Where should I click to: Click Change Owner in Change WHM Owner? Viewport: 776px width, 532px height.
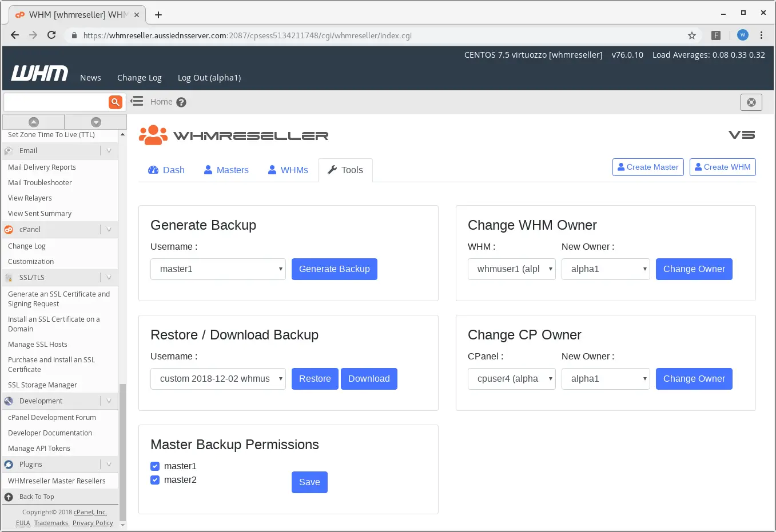click(694, 269)
